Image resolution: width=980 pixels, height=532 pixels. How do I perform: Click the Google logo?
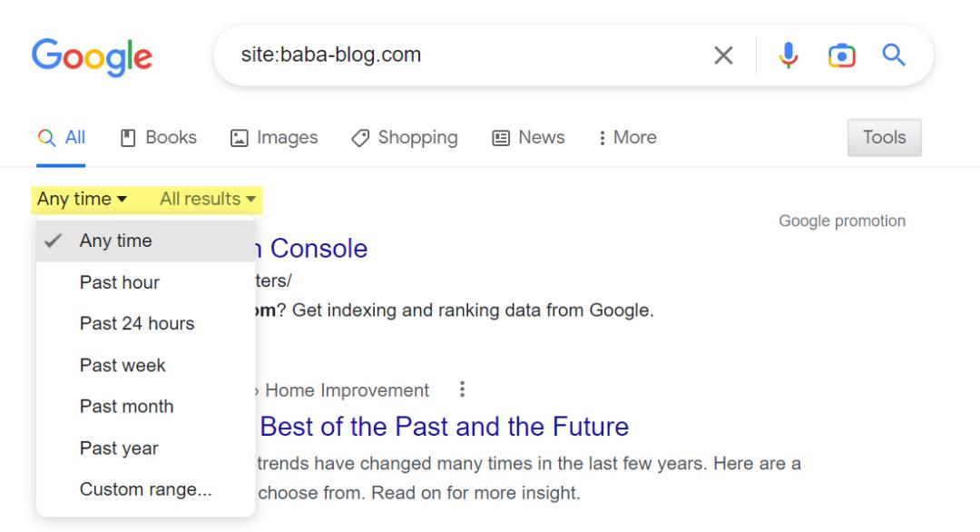(92, 56)
